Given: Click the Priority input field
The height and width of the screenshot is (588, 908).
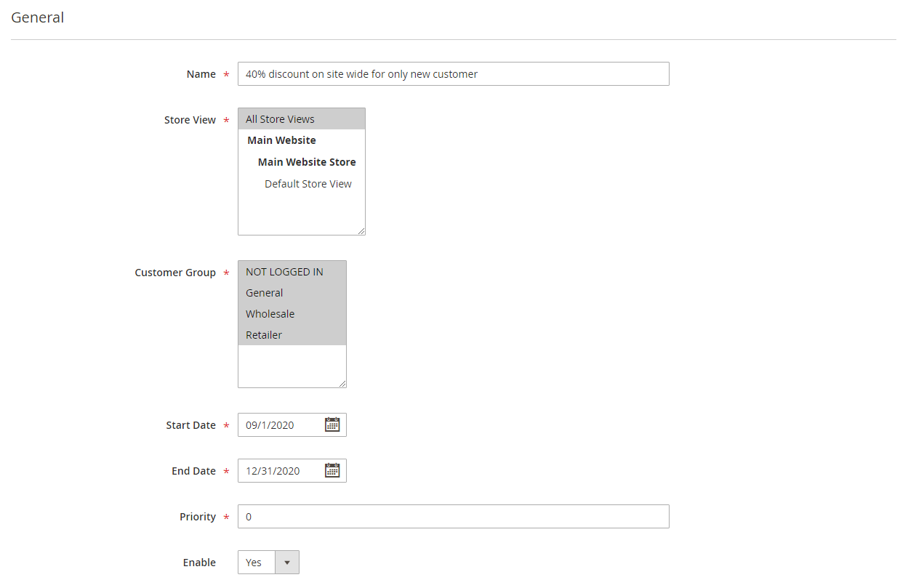Looking at the screenshot, I should tap(453, 517).
